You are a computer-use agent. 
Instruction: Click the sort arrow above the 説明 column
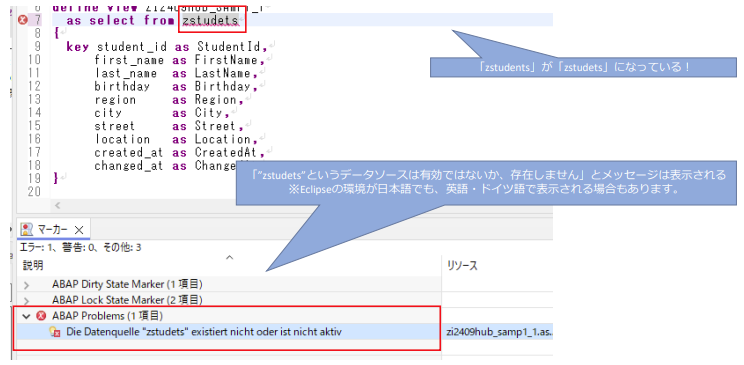(230, 257)
